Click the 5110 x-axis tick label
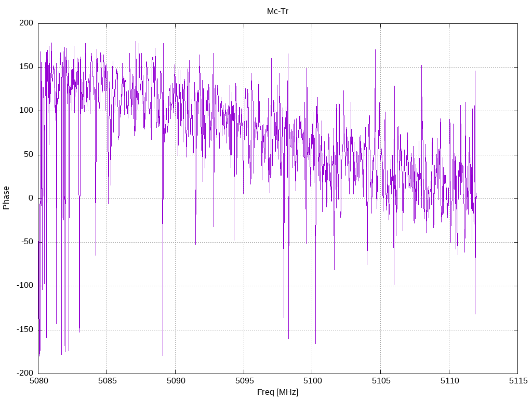The image size is (532, 399). (449, 381)
